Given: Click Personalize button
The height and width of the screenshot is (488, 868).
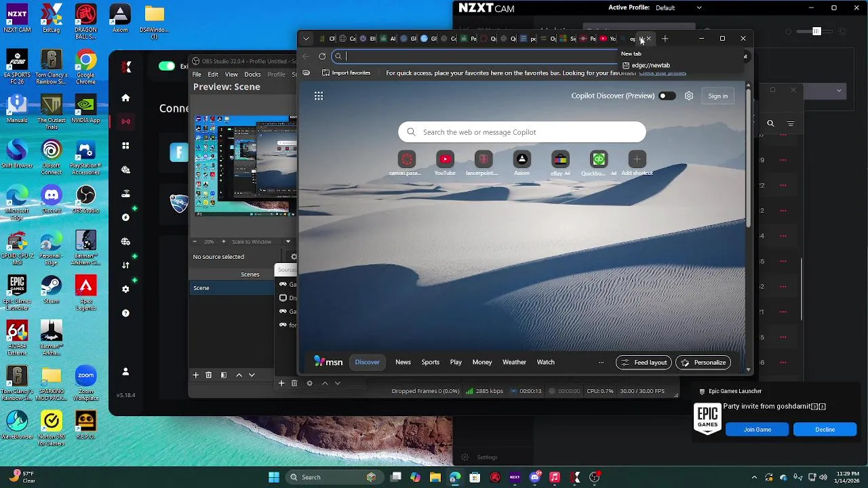Looking at the screenshot, I should [703, 362].
